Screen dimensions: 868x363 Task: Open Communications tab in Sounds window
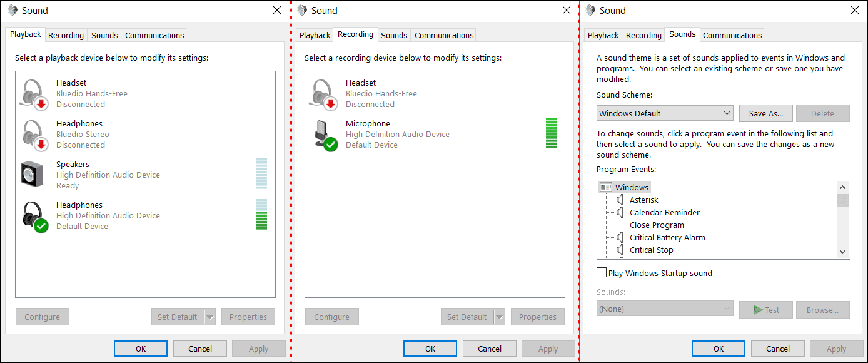click(x=732, y=35)
